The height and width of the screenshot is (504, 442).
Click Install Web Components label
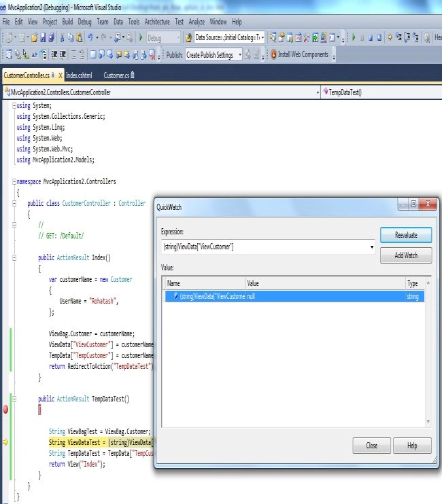(303, 54)
